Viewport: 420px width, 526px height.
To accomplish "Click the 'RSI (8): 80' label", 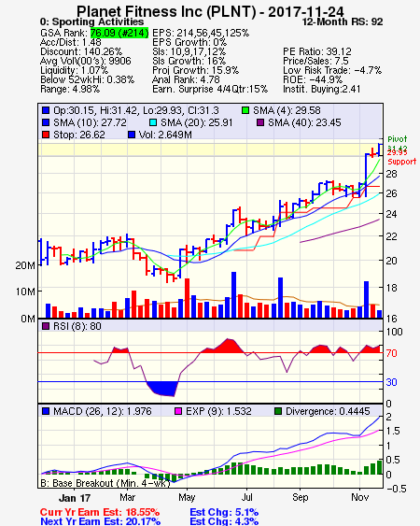I will pos(77,326).
